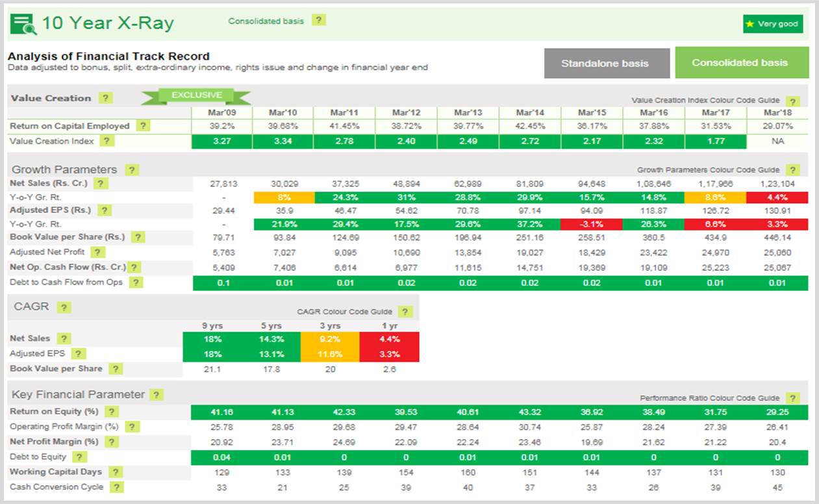Click the green EXCLUSIVE ribbon banner
The height and width of the screenshot is (504, 819).
[196, 96]
